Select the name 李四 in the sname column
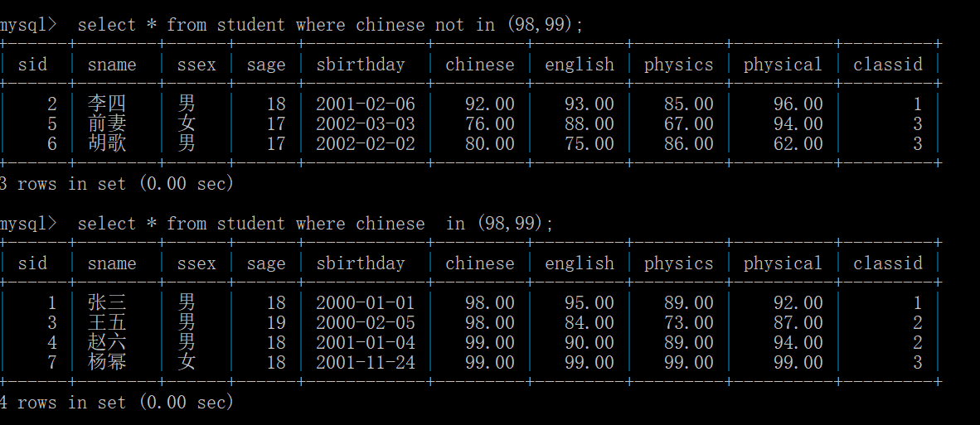 coord(107,104)
